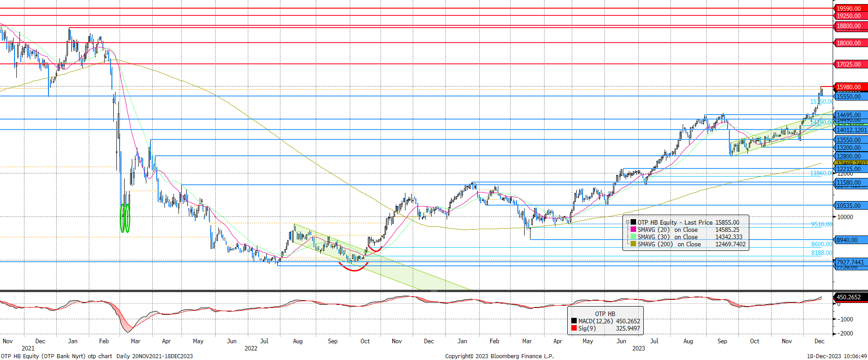Click the 15150.00 annotation label
The image size is (868, 360).
(821, 101)
